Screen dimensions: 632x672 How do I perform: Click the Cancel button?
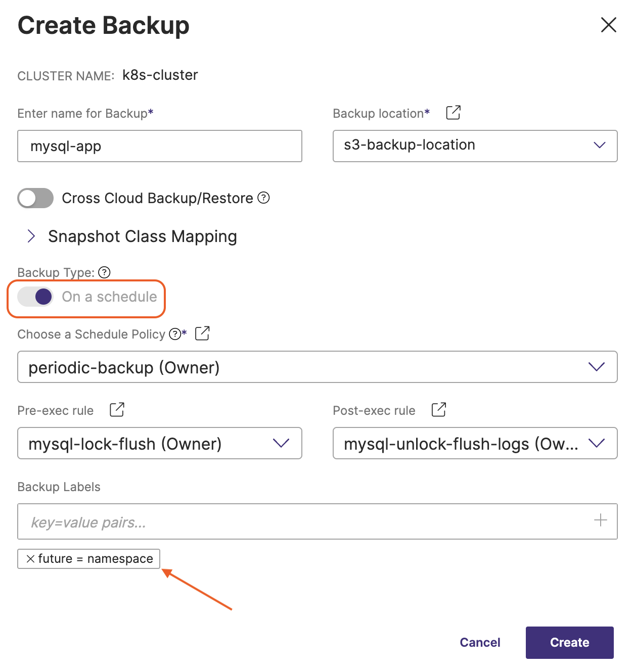(479, 642)
